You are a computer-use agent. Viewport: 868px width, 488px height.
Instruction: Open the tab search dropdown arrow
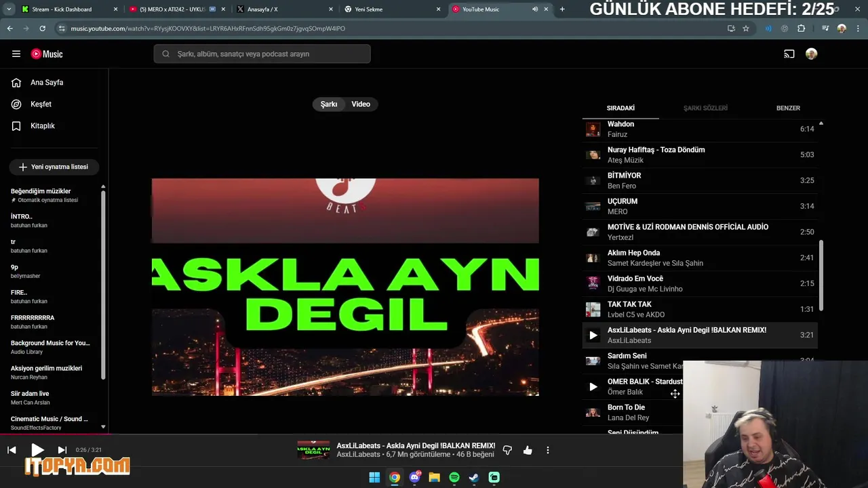point(9,9)
